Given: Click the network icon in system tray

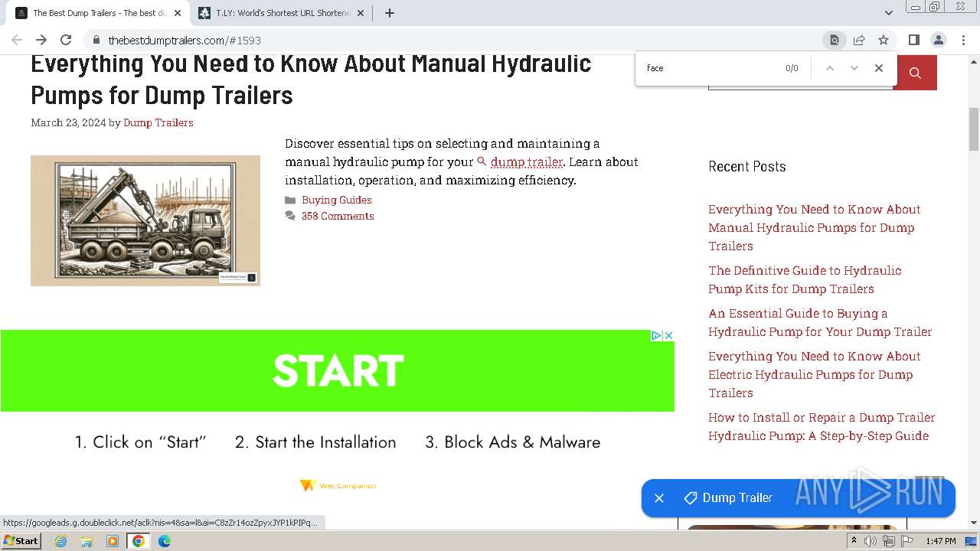Looking at the screenshot, I should coord(888,541).
